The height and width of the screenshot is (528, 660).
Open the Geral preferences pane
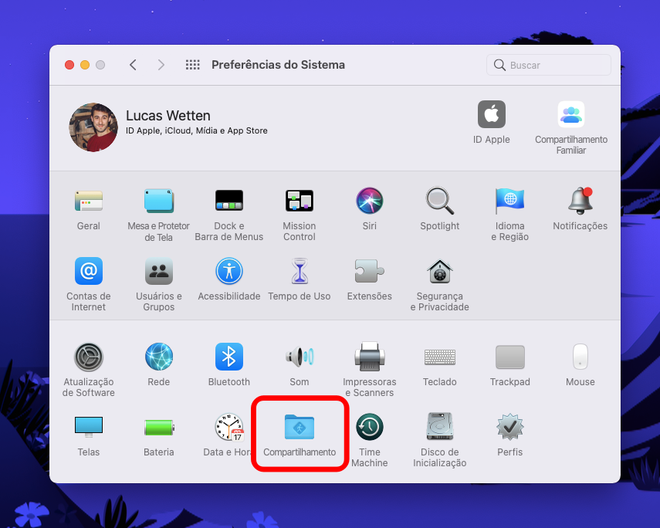(x=88, y=201)
